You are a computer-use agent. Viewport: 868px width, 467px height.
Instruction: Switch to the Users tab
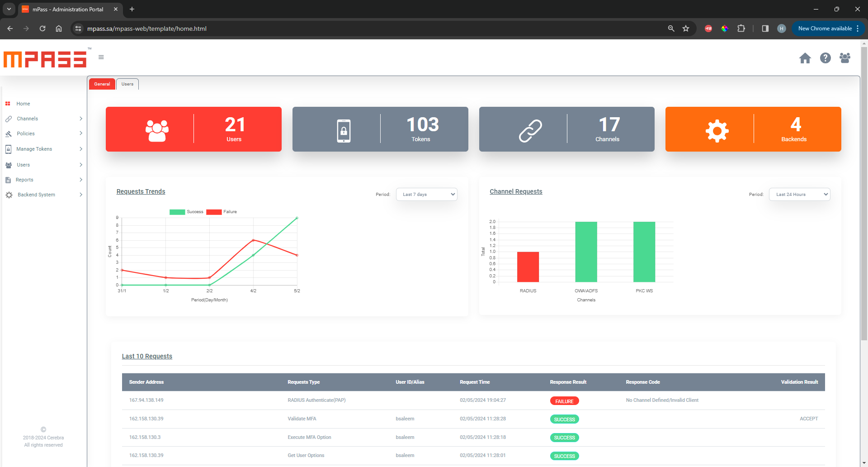coord(127,84)
